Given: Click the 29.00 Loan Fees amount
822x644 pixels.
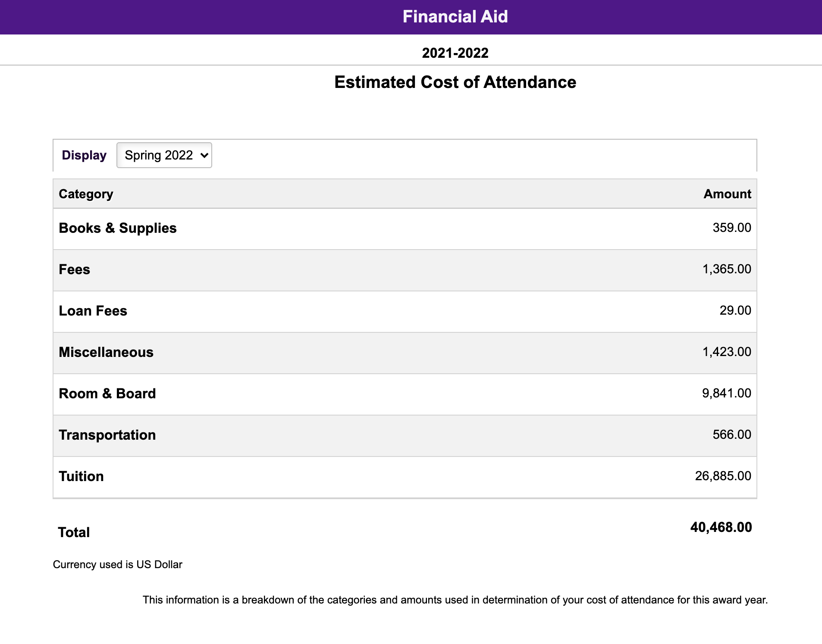Looking at the screenshot, I should [735, 310].
